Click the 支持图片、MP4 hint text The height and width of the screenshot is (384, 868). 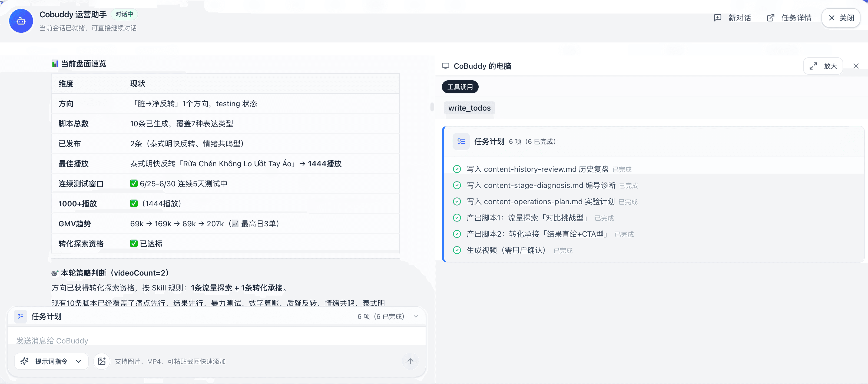tap(170, 362)
